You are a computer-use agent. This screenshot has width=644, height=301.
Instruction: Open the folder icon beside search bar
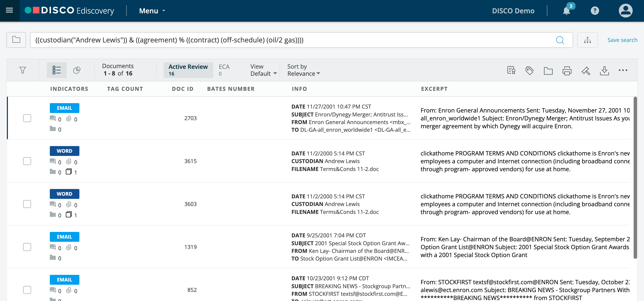coord(16,40)
